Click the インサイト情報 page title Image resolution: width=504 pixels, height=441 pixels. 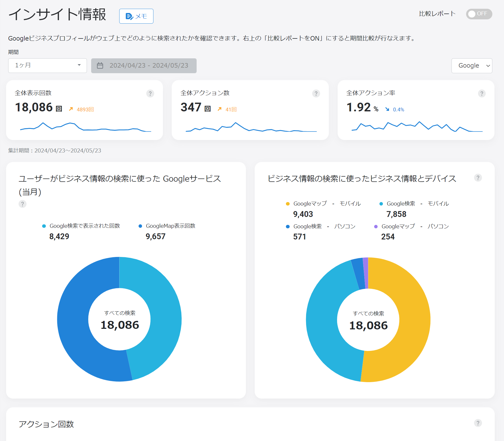pyautogui.click(x=57, y=14)
